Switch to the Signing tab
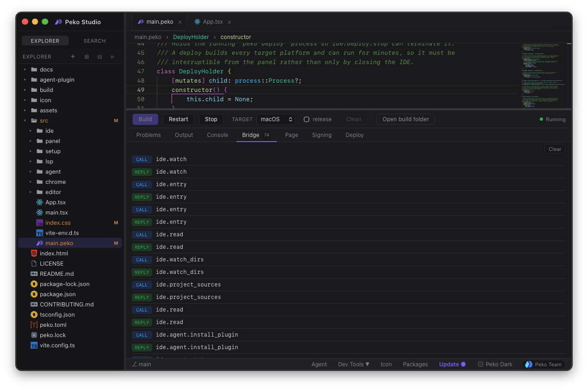 click(x=322, y=135)
